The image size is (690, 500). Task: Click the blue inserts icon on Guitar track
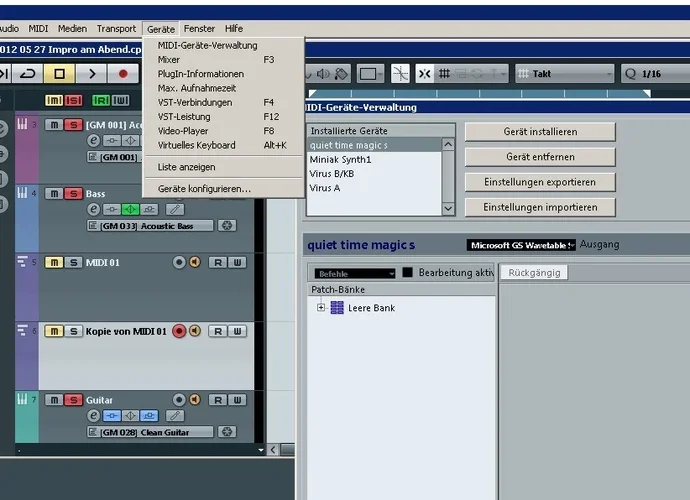(112, 415)
